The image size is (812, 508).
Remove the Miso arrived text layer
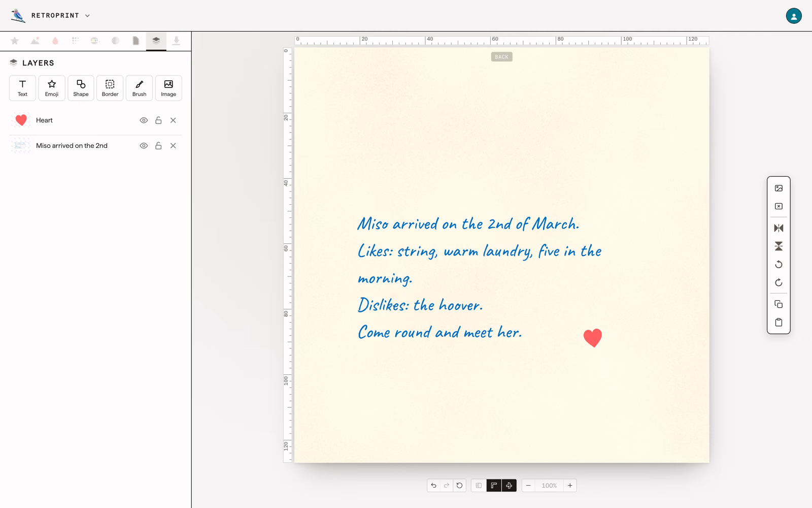pyautogui.click(x=173, y=146)
